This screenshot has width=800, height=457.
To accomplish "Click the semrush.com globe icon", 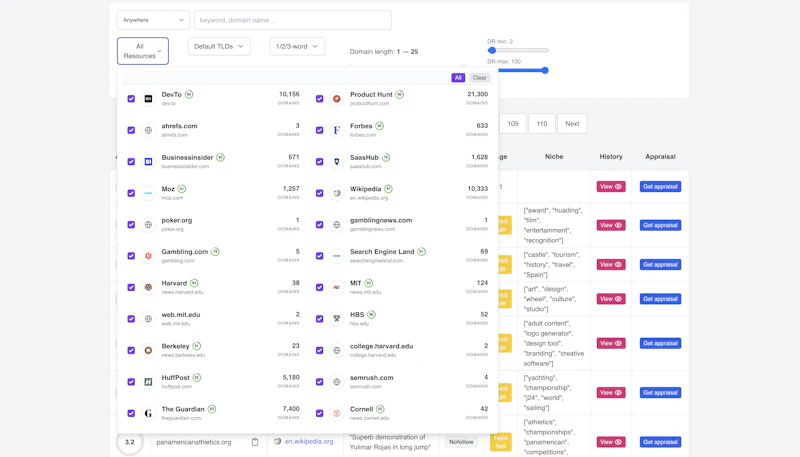I will click(x=337, y=382).
